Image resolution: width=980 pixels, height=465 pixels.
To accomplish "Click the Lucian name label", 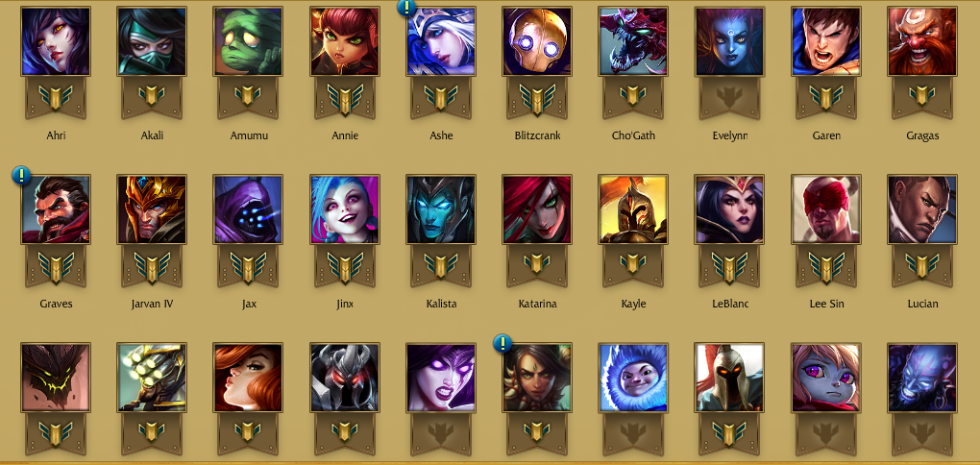I will pyautogui.click(x=922, y=304).
